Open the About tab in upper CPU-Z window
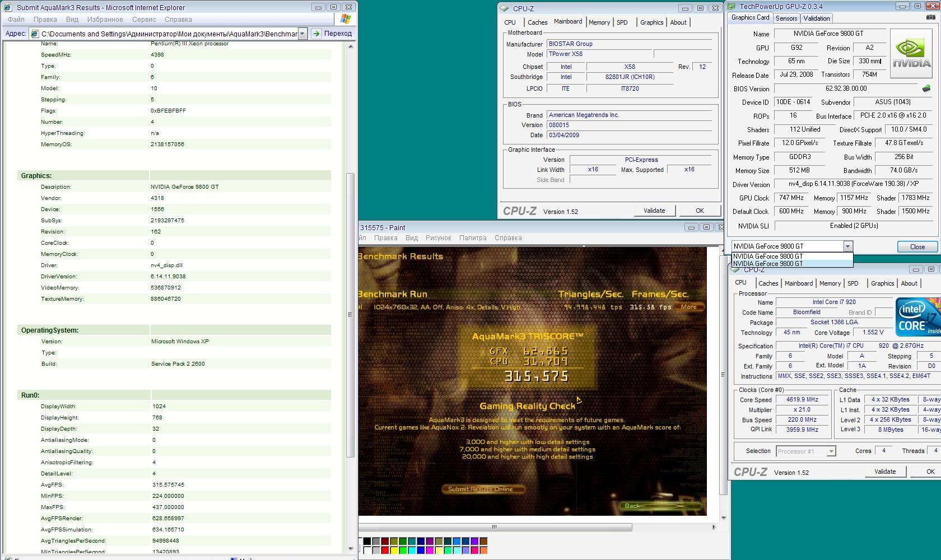Viewport: 941px width, 560px height. tap(678, 22)
